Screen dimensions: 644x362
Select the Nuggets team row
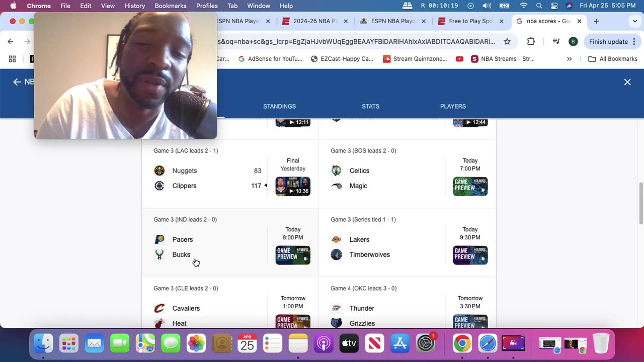pyautogui.click(x=208, y=170)
